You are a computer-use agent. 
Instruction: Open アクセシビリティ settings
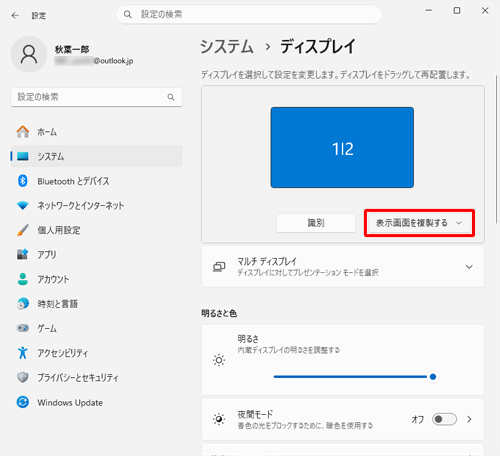(x=96, y=353)
